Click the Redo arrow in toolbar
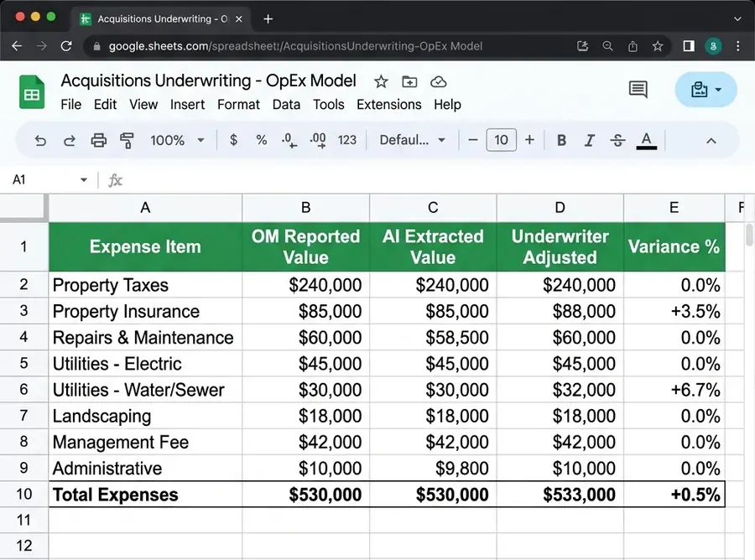This screenshot has width=755, height=560. point(70,141)
